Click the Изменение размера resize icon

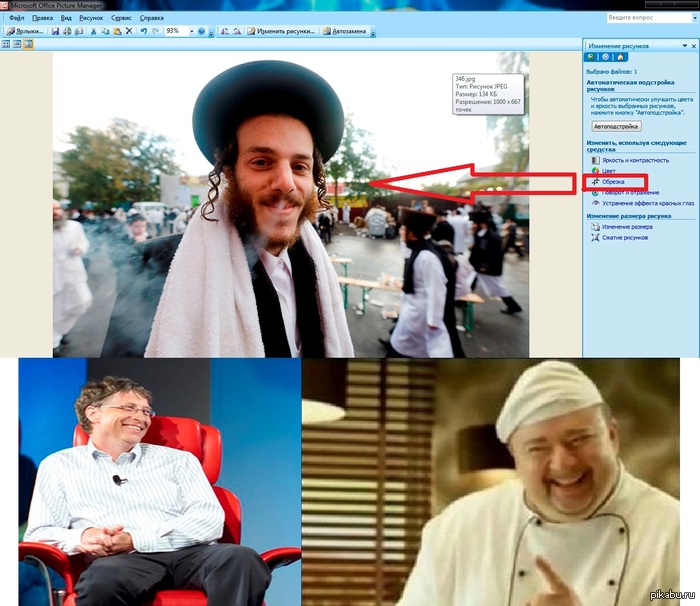595,227
